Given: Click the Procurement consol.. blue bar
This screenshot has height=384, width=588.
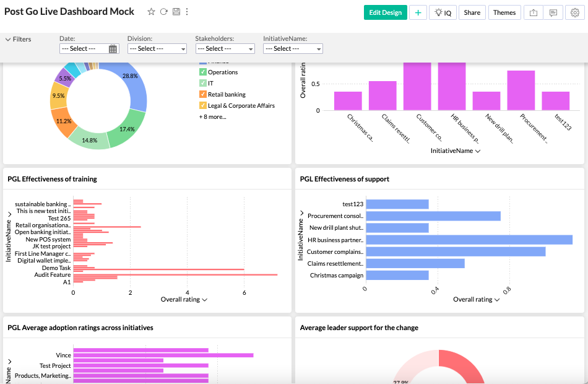Looking at the screenshot, I should [433, 216].
